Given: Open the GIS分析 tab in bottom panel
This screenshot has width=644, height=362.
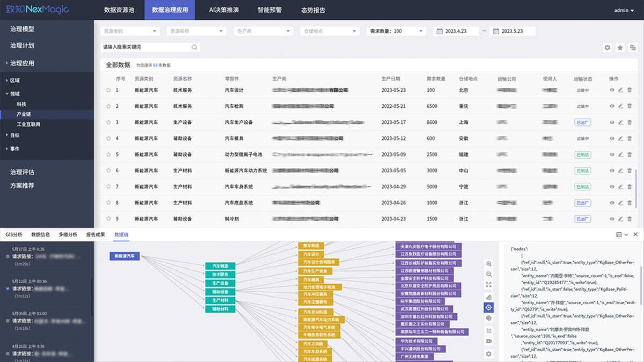Looking at the screenshot, I should (14, 234).
